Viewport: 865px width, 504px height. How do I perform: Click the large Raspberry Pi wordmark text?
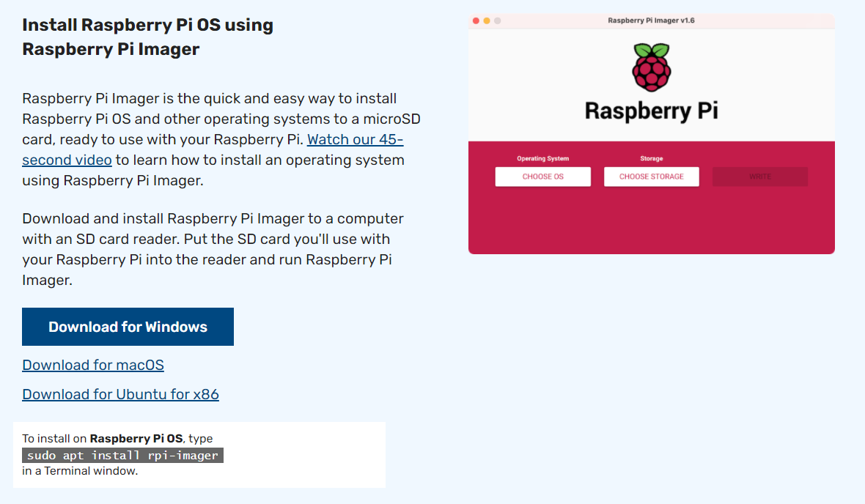pos(652,111)
